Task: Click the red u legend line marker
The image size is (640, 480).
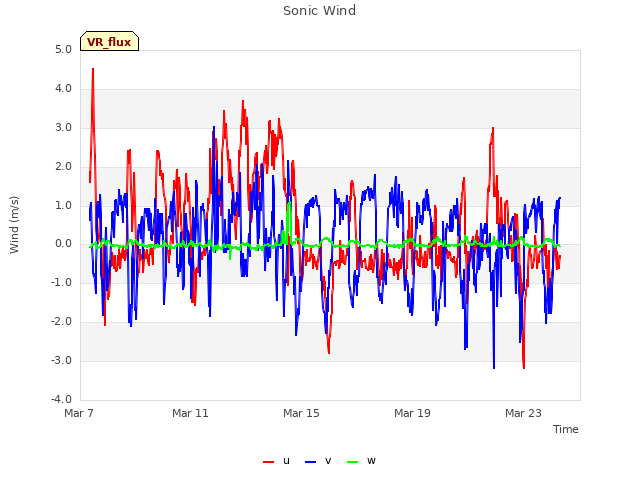Action: [x=269, y=462]
